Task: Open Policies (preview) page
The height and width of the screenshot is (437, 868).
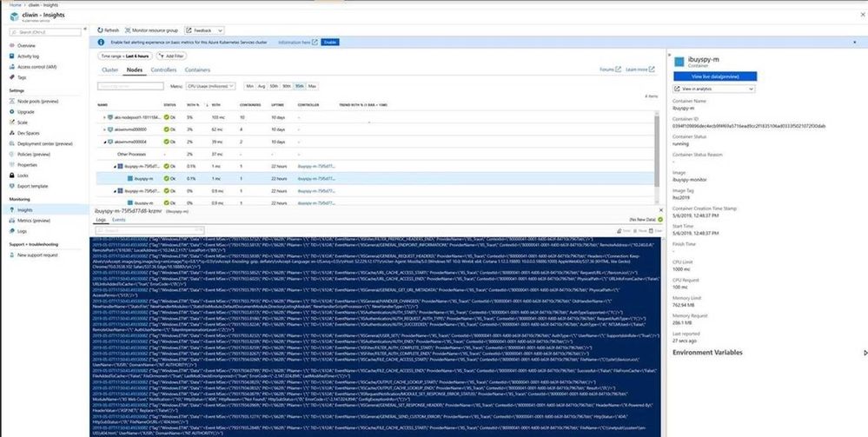Action: pyautogui.click(x=34, y=154)
